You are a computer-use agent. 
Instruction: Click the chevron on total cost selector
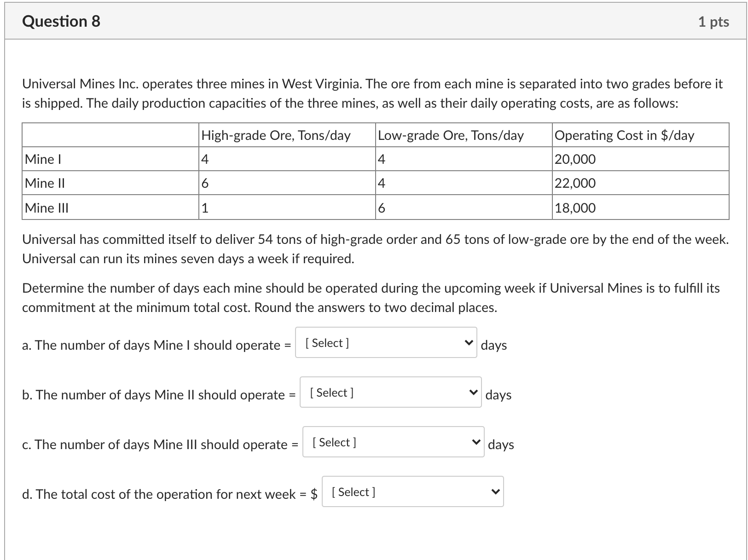pyautogui.click(x=496, y=491)
